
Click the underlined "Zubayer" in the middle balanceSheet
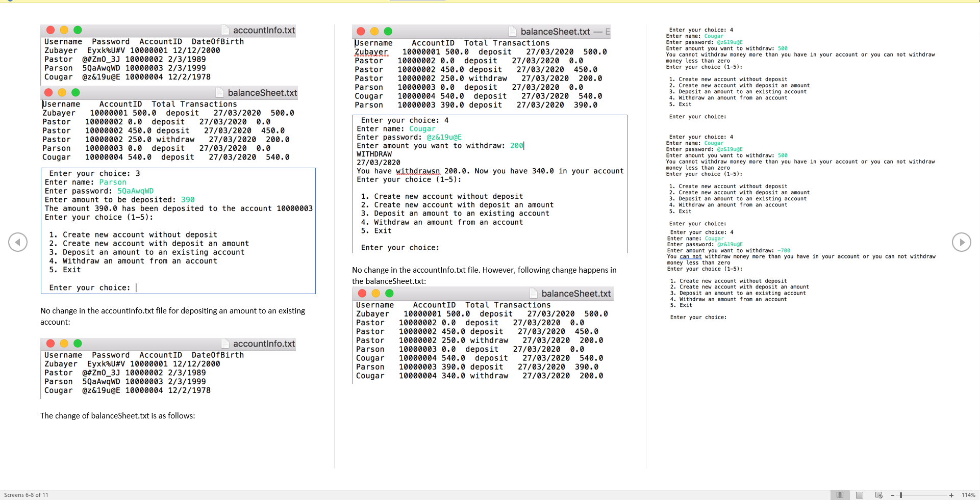pyautogui.click(x=371, y=52)
